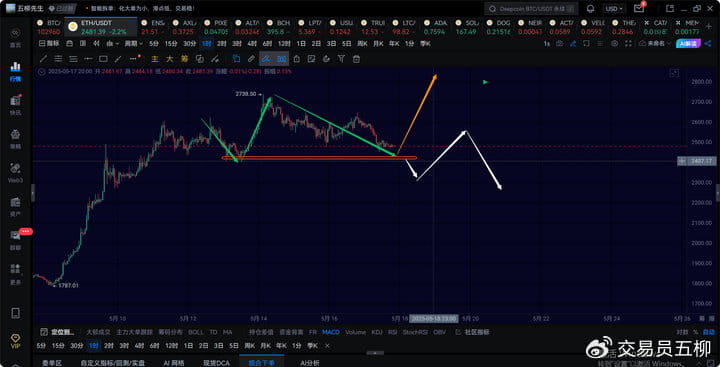Click the fullscreen chart icon at top-right of chart
The image size is (720, 367).
[674, 73]
